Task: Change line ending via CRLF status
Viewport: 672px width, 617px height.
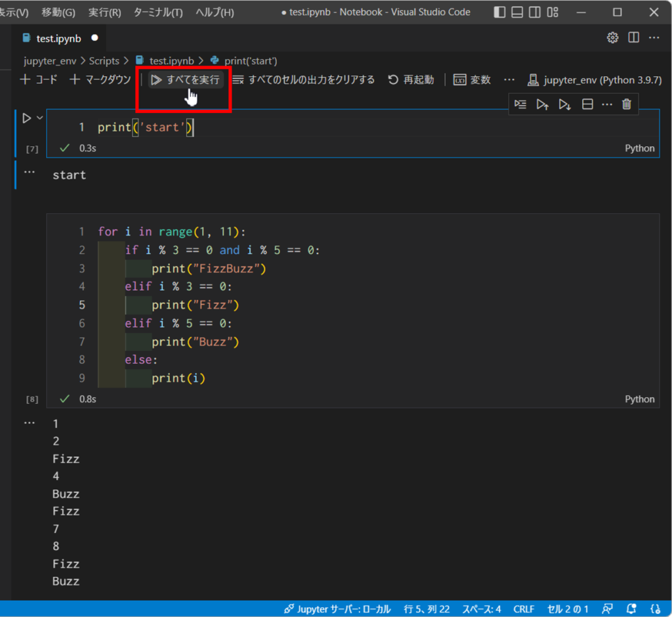Action: point(524,609)
